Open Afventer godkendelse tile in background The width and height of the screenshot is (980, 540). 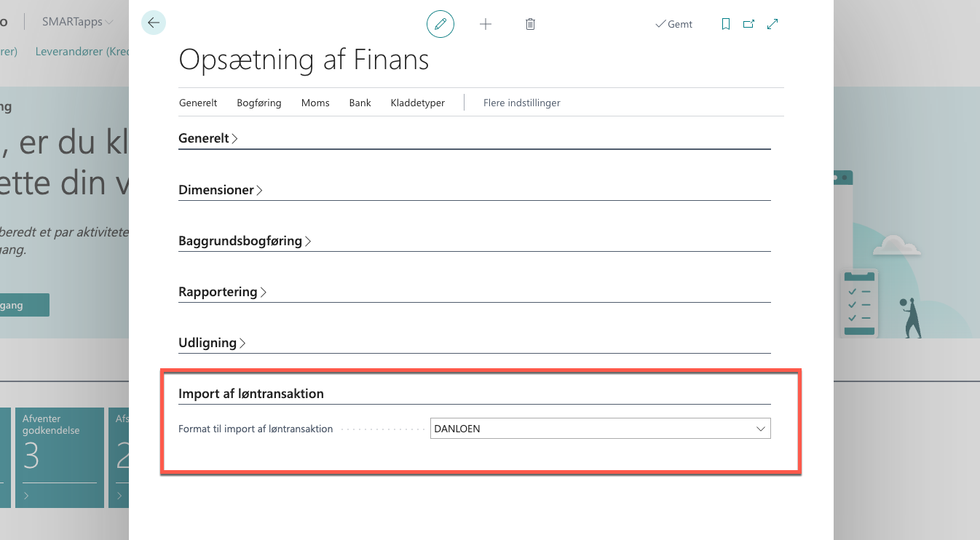[60, 457]
